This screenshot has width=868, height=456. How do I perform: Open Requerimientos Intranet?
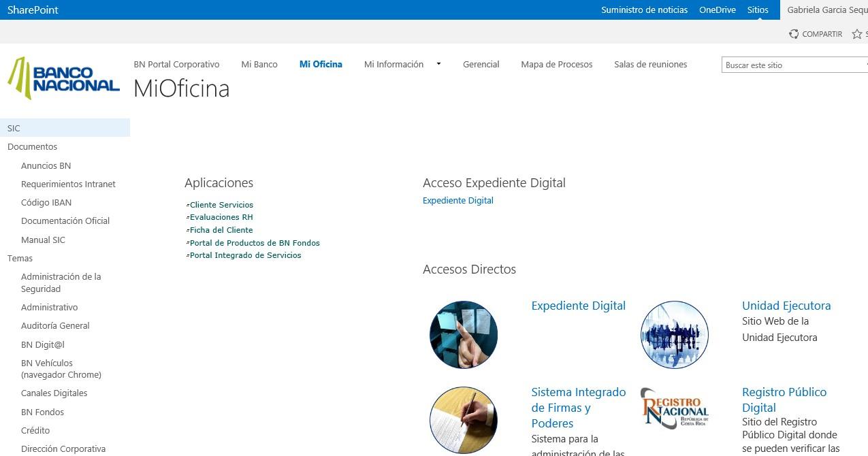68,184
